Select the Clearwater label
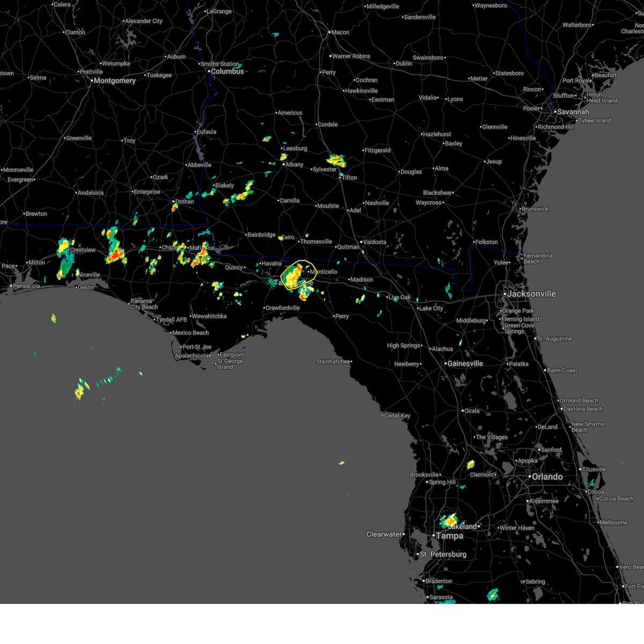The height and width of the screenshot is (644, 644). [x=384, y=534]
